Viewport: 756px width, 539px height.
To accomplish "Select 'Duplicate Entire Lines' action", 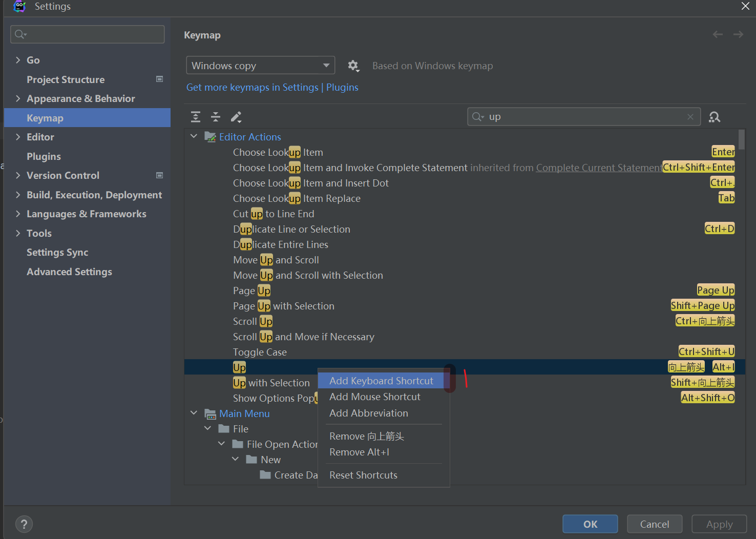I will tap(281, 244).
